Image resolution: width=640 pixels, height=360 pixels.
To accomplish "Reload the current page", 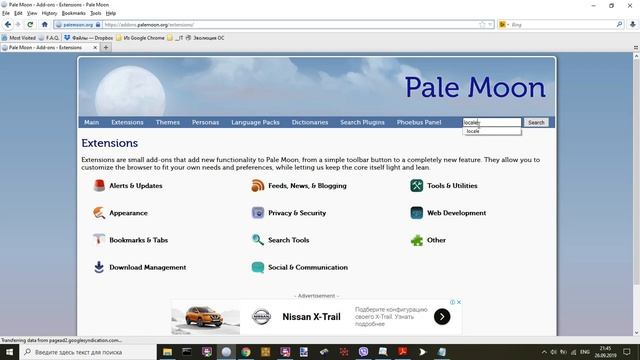I will pyautogui.click(x=30, y=24).
